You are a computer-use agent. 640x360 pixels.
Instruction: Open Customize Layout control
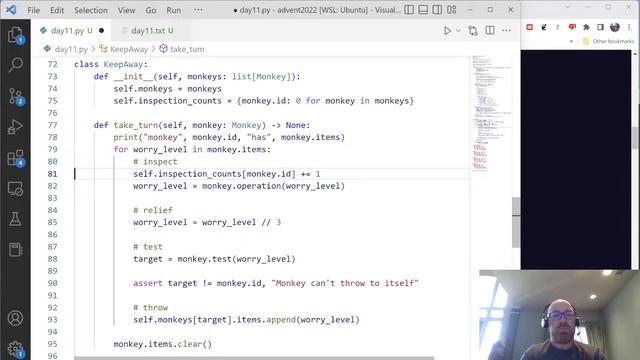point(451,10)
